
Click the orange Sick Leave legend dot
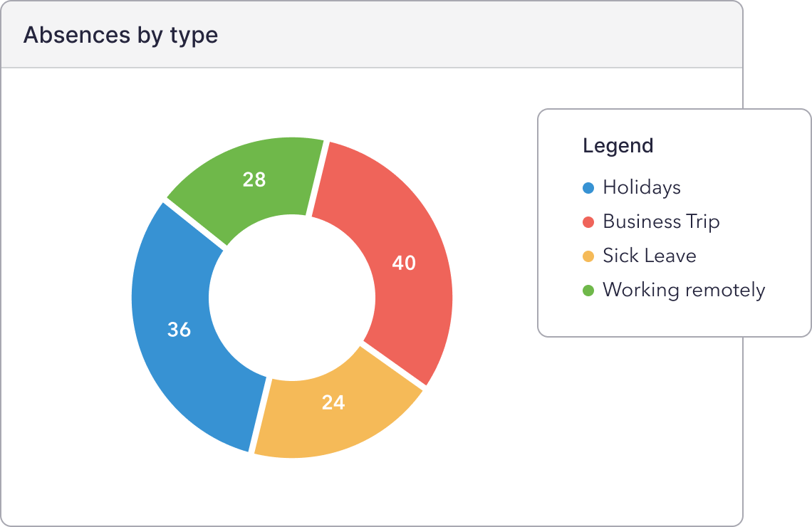pyautogui.click(x=588, y=256)
